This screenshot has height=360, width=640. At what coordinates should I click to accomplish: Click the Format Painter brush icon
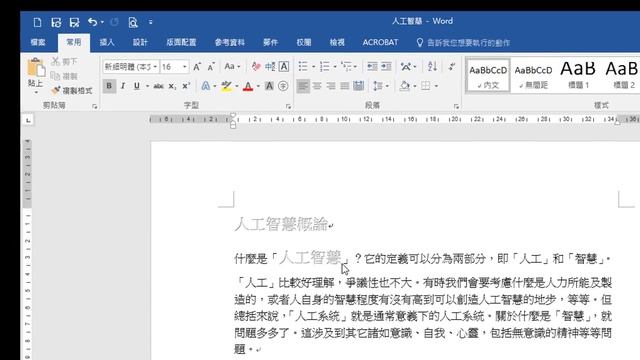click(x=56, y=90)
